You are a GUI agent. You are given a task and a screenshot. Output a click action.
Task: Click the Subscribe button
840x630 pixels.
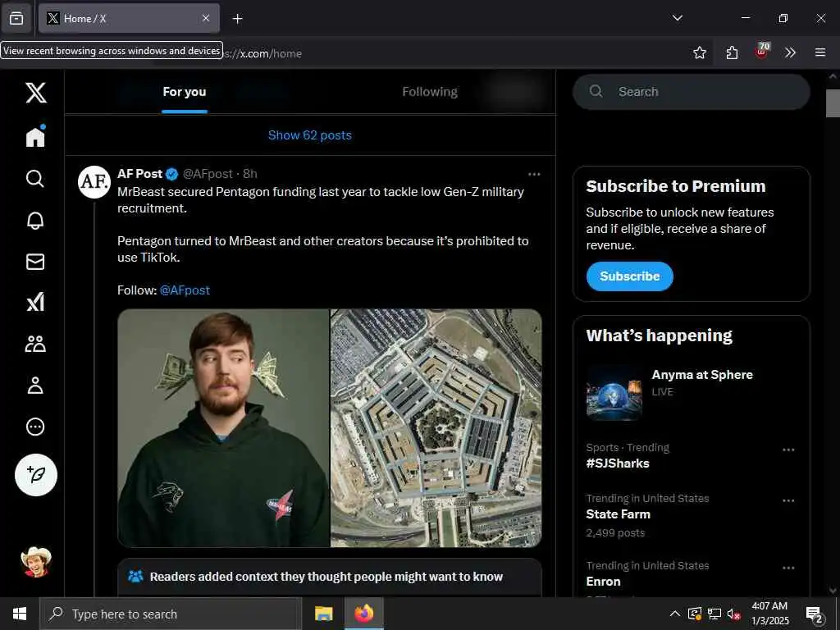point(629,276)
